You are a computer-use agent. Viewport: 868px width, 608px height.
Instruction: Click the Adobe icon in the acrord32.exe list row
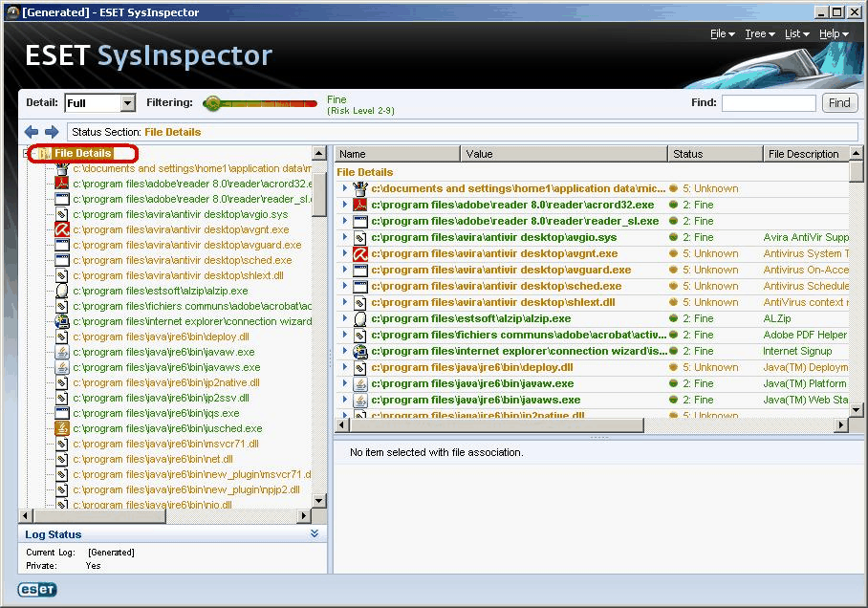(x=360, y=205)
